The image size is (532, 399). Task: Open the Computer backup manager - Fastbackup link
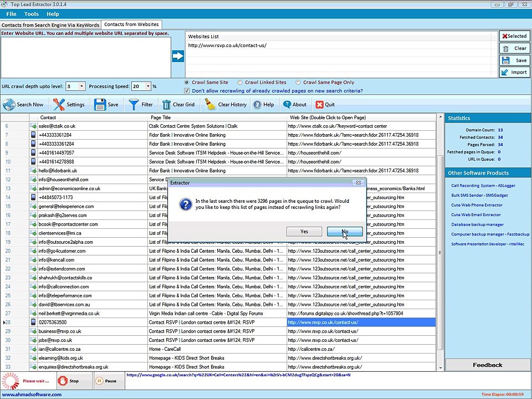[490, 234]
